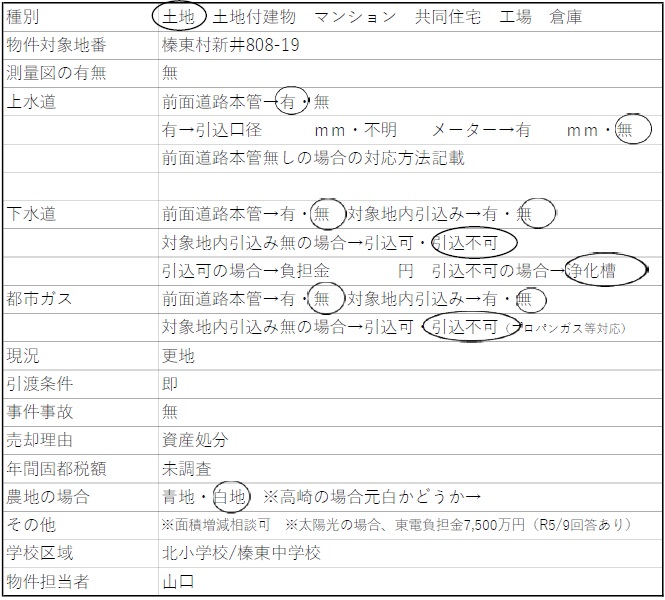
Task: Select 北小学校/榛東中学校 value
Action: coord(241,553)
